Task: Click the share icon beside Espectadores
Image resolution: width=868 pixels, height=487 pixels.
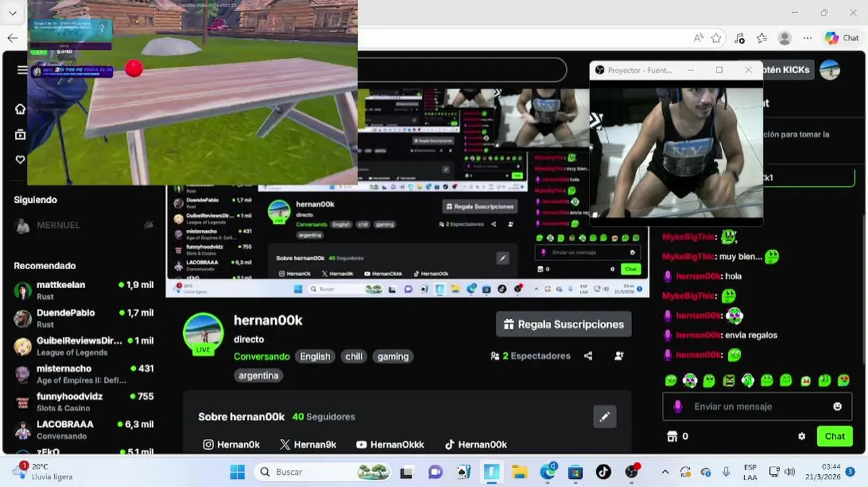Action: 588,356
